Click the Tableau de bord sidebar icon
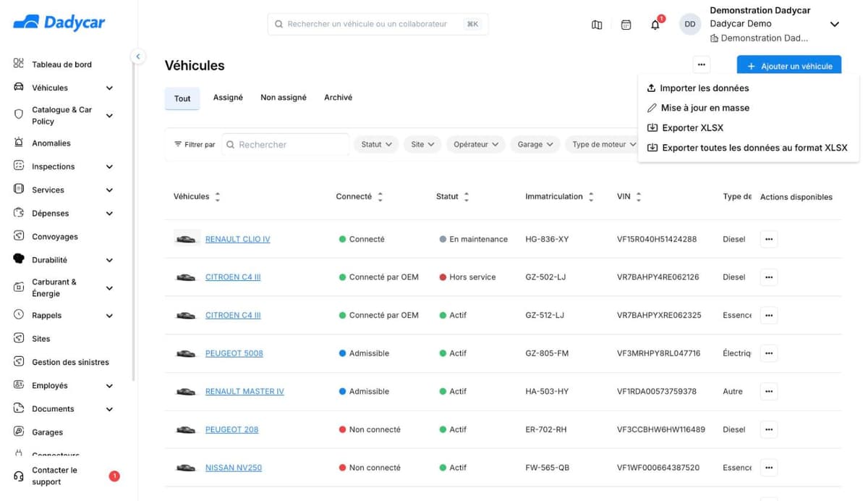868x501 pixels. (x=19, y=64)
